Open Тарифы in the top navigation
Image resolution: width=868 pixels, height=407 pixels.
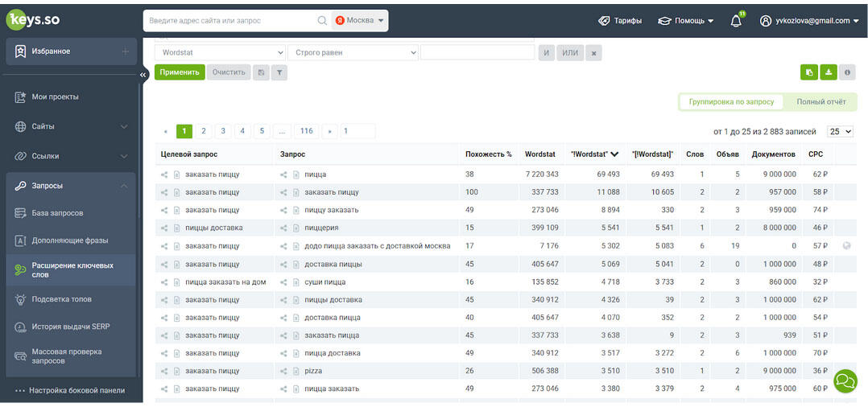(620, 21)
